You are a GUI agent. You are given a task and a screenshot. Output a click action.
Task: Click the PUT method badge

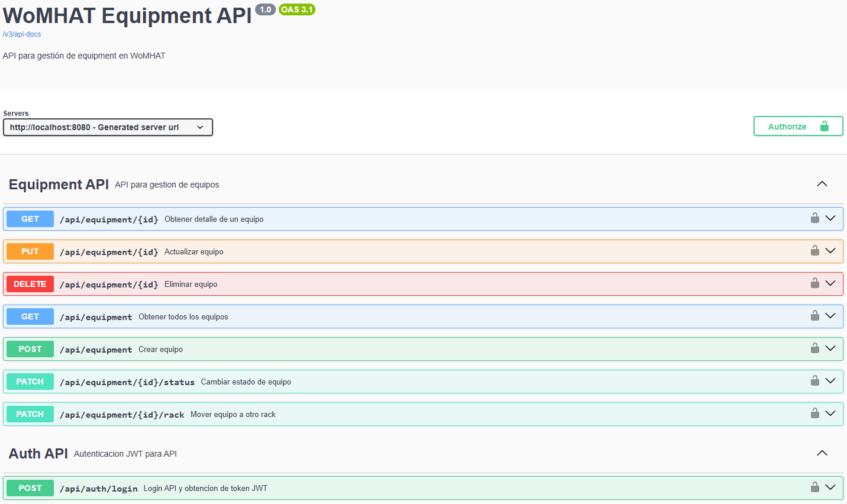point(30,251)
